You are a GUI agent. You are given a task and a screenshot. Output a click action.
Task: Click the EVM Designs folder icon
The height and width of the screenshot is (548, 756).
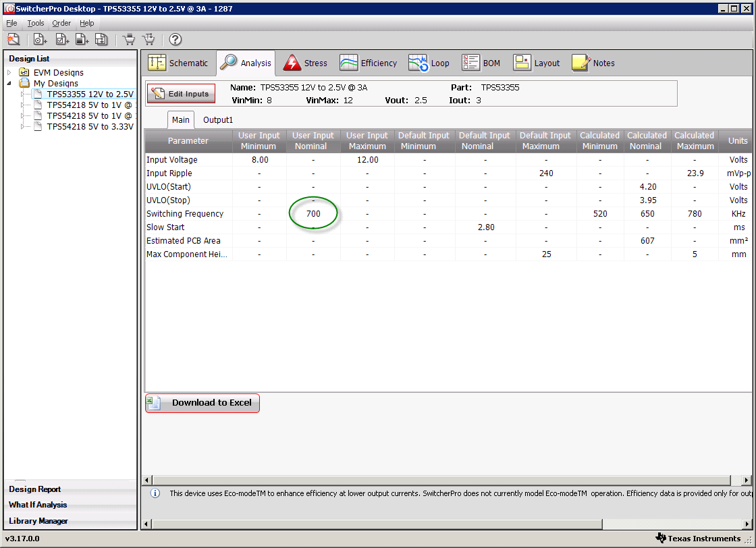click(24, 72)
